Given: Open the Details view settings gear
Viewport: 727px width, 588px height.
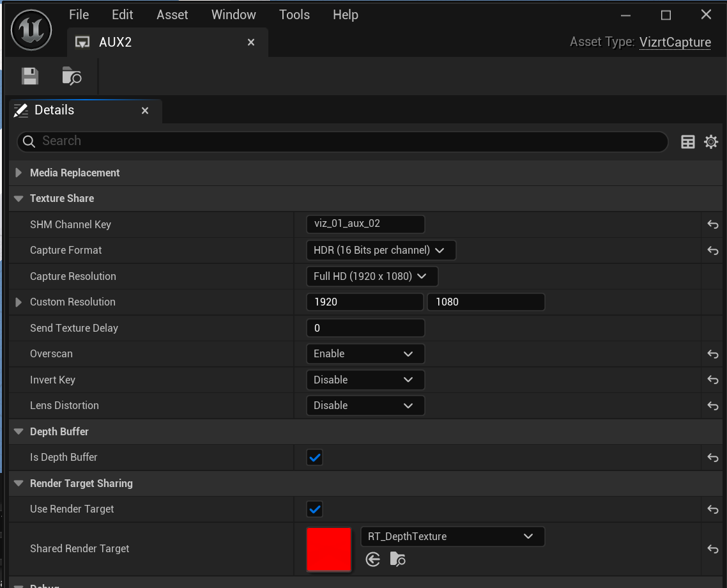Looking at the screenshot, I should (x=710, y=142).
